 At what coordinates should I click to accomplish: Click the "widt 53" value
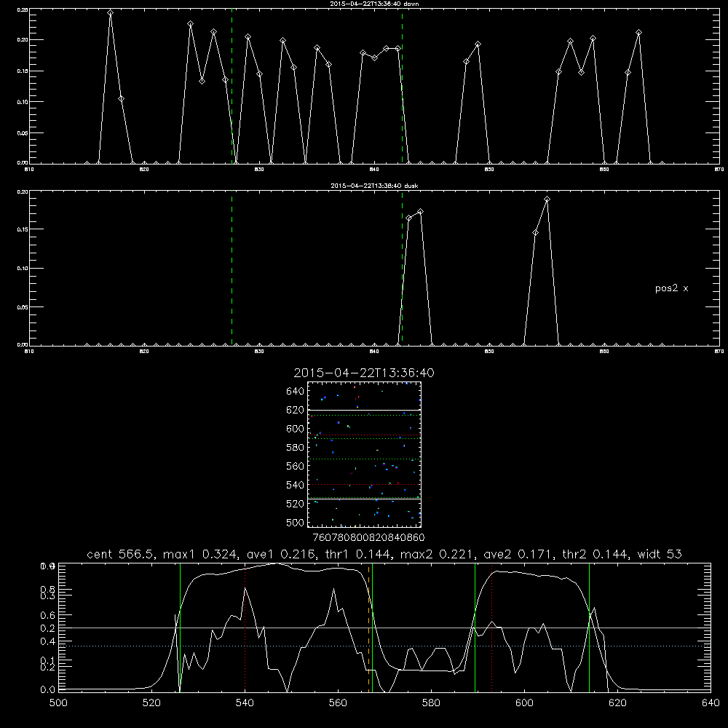tap(660, 554)
